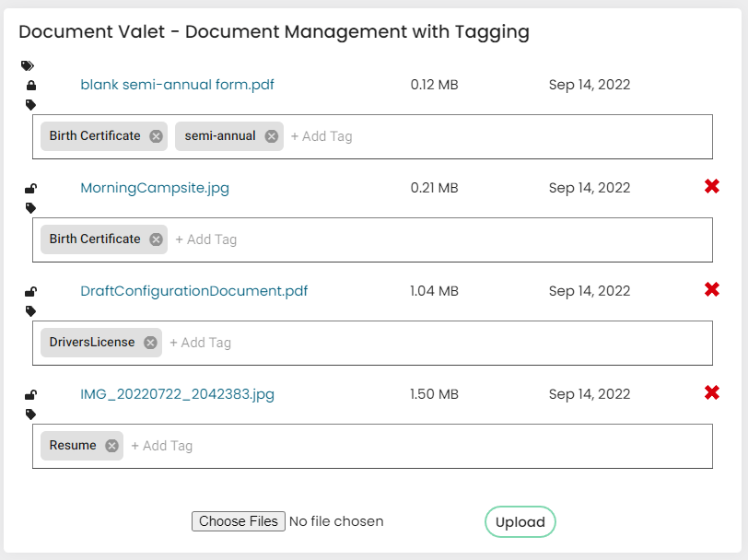This screenshot has width=748, height=560.
Task: Click the tag icon under DraftConfigurationDocument.pdf
Action: click(x=31, y=311)
